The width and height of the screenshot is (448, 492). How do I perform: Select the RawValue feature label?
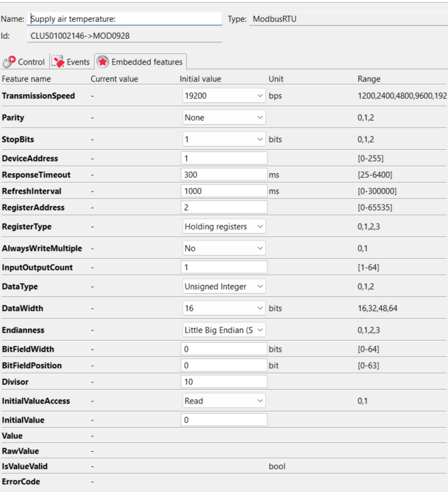20,451
